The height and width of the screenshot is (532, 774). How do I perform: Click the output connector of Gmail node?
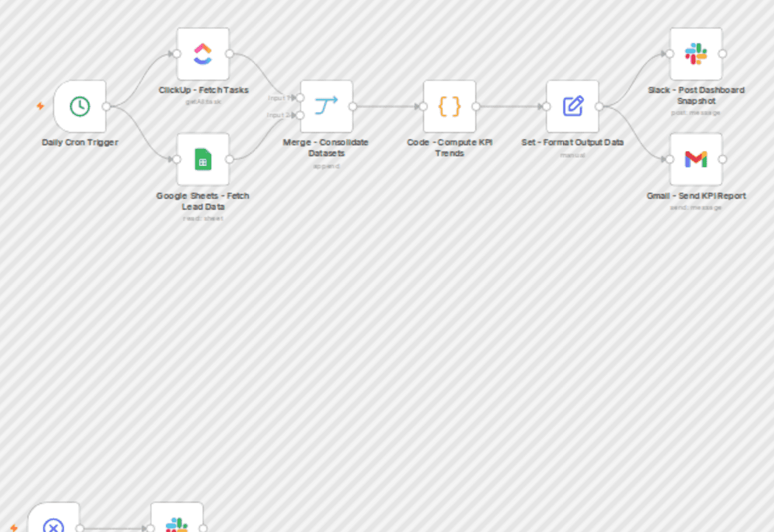click(723, 159)
